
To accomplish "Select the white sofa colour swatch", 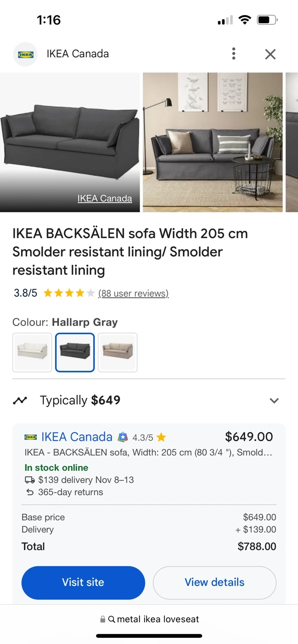I will click(32, 352).
